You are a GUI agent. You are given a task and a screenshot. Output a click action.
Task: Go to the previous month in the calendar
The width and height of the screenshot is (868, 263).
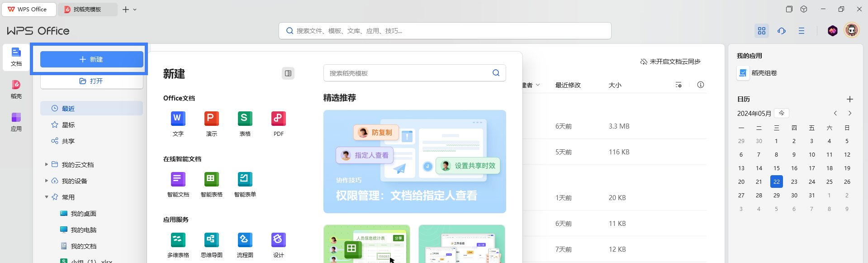pyautogui.click(x=835, y=113)
